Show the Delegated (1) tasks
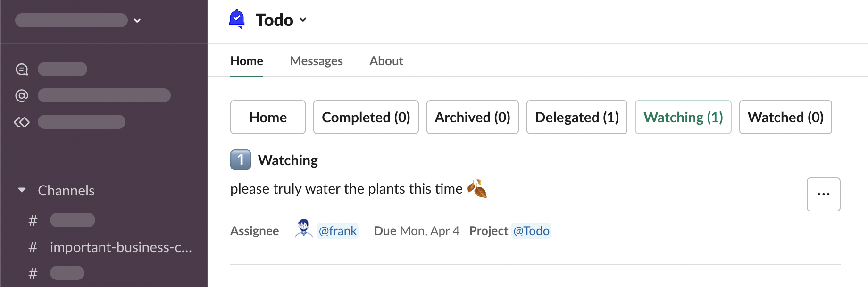Image resolution: width=868 pixels, height=287 pixels. click(x=576, y=117)
